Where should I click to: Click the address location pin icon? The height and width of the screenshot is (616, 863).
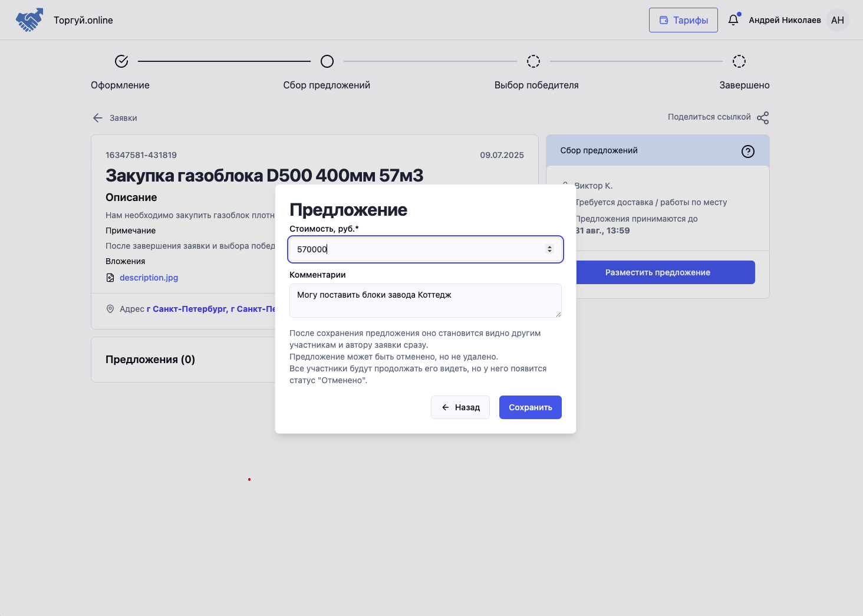(x=110, y=309)
